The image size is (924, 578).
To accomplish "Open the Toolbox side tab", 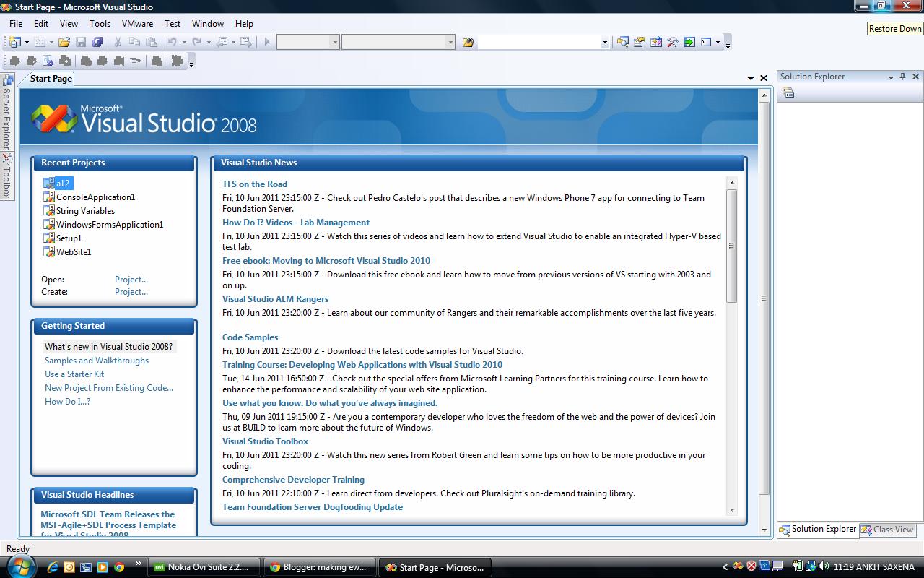I will (6, 178).
